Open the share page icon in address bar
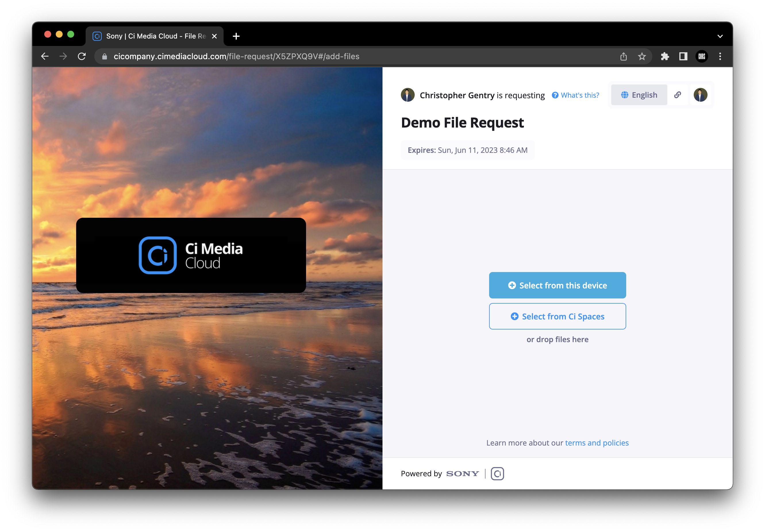This screenshot has width=765, height=532. pyautogui.click(x=623, y=57)
